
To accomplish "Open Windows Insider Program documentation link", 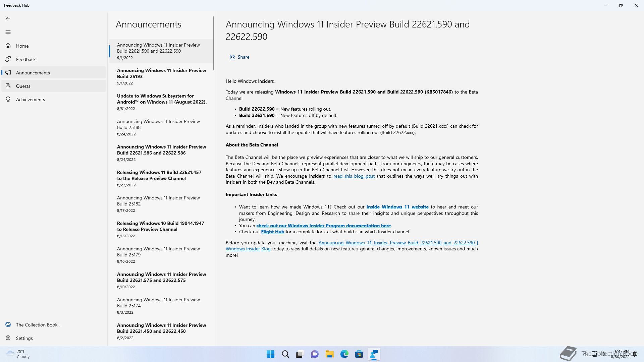I will pyautogui.click(x=323, y=226).
